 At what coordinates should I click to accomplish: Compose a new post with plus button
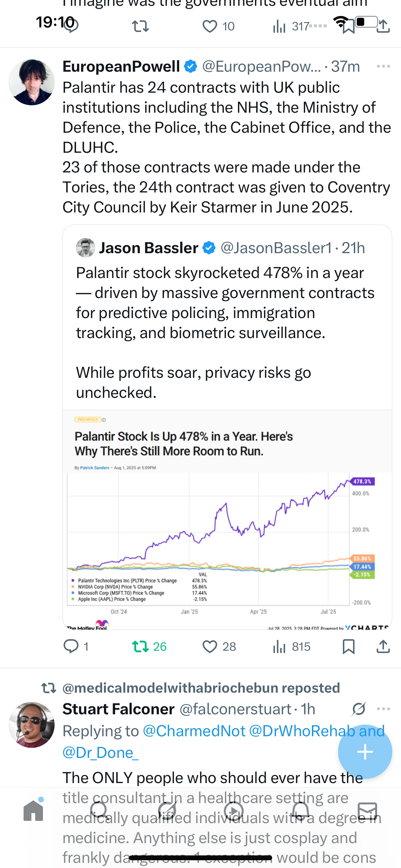click(365, 752)
